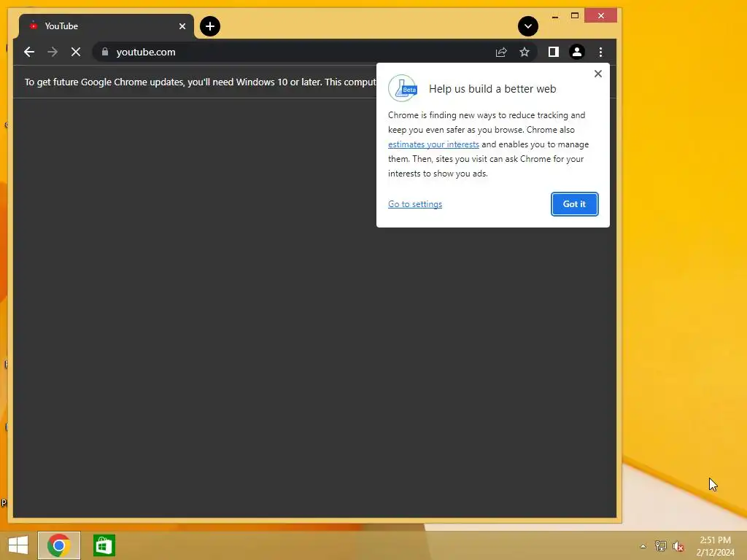The width and height of the screenshot is (747, 560).
Task: Expand the tab search dropdown
Action: [528, 26]
